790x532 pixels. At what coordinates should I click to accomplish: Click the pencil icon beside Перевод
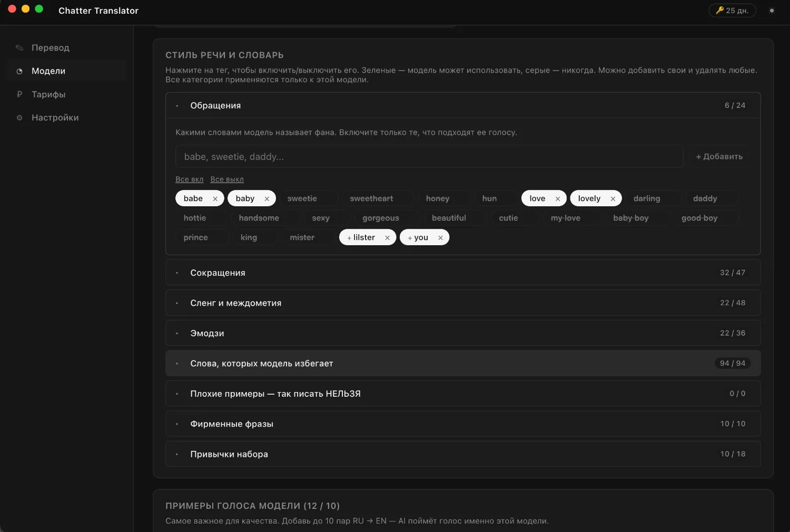click(19, 48)
